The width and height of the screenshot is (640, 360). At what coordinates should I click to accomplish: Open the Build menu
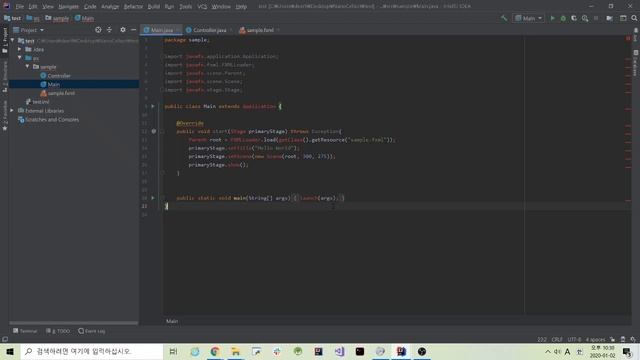[154, 7]
